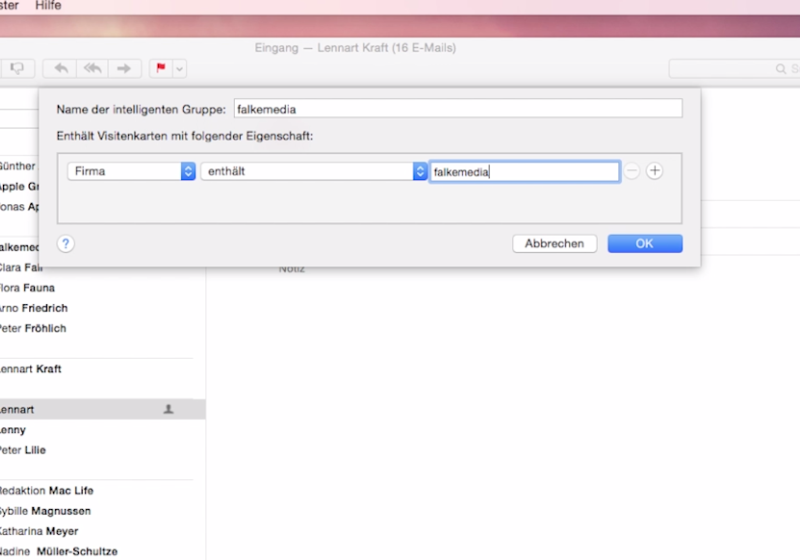This screenshot has height=560, width=800.
Task: Click the reply-all double arrow icon
Action: tap(93, 68)
